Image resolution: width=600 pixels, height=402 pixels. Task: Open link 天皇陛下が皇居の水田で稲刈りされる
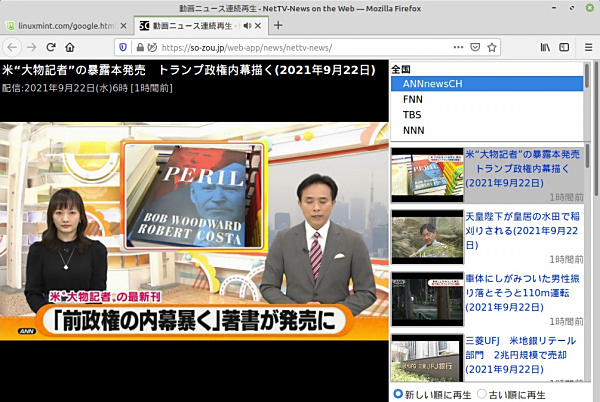pyautogui.click(x=522, y=231)
